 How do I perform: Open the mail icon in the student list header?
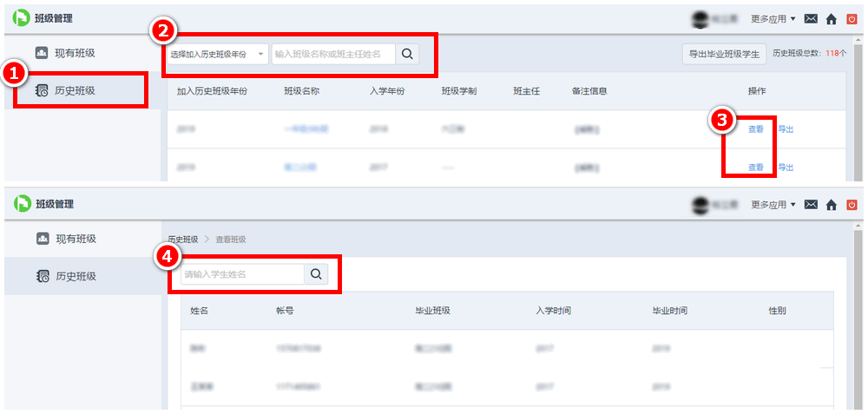click(811, 205)
